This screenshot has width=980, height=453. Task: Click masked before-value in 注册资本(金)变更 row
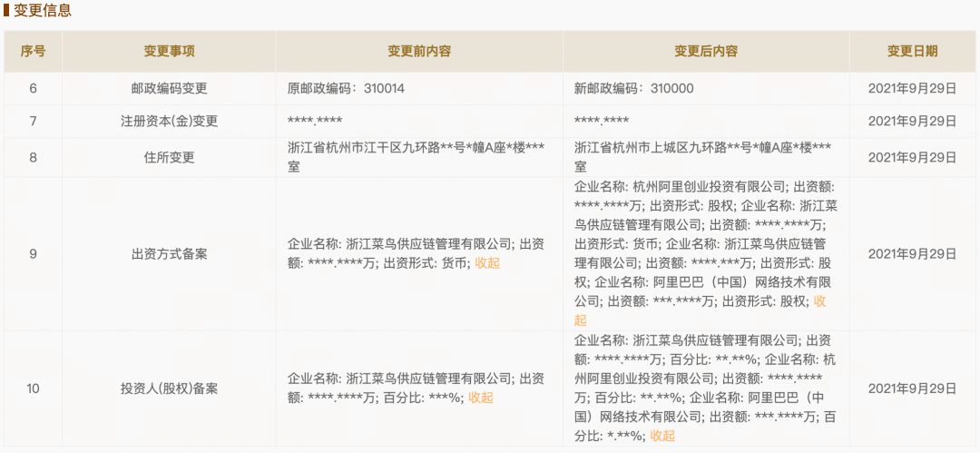[x=315, y=122]
